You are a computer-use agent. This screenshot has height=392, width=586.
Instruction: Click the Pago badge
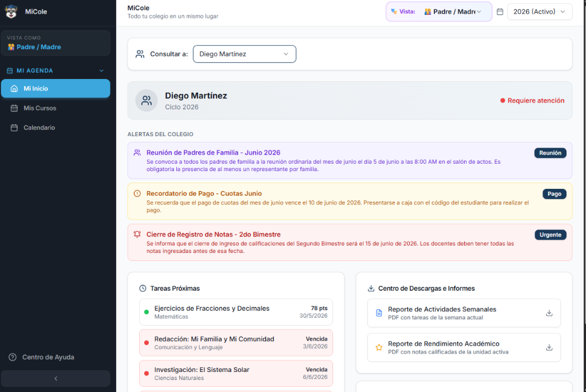point(554,194)
